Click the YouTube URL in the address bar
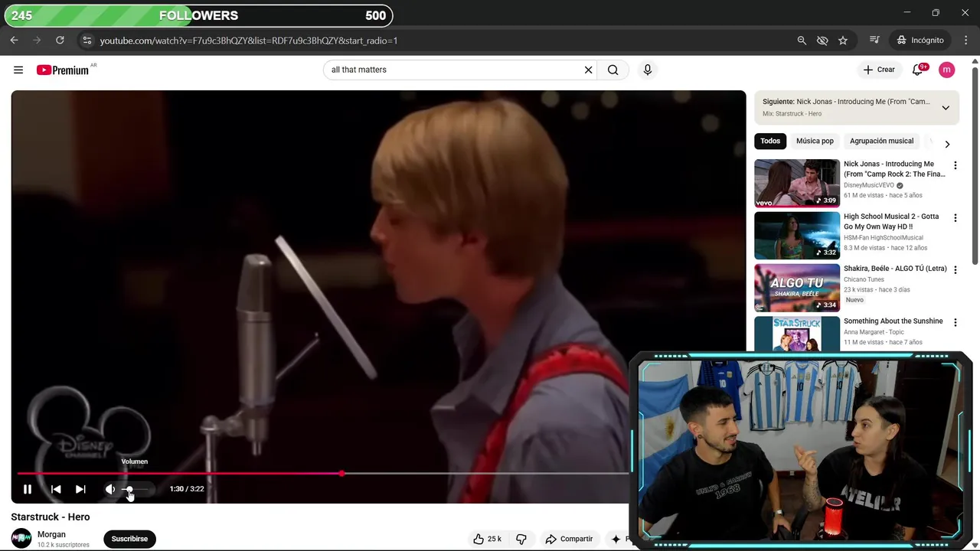980x551 pixels. (x=249, y=41)
